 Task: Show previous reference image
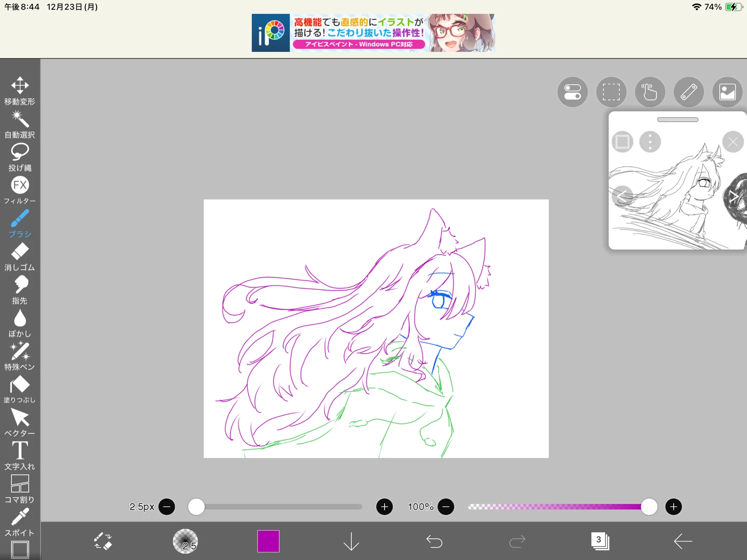622,196
